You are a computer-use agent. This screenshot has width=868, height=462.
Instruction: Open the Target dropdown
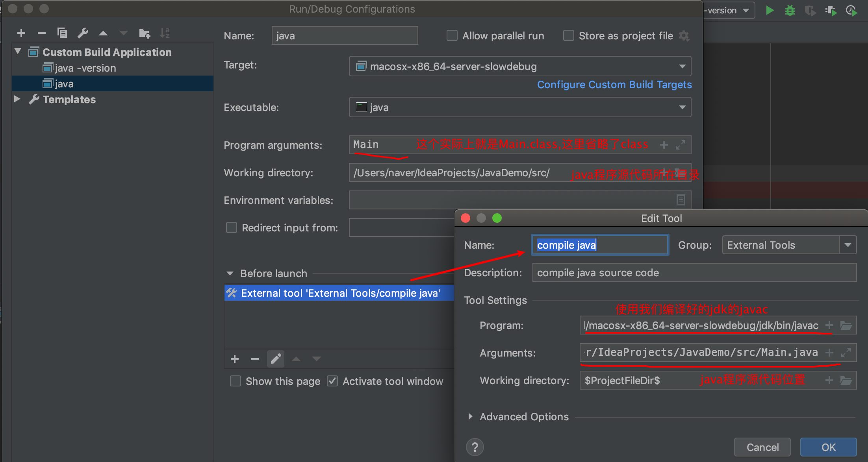click(683, 66)
